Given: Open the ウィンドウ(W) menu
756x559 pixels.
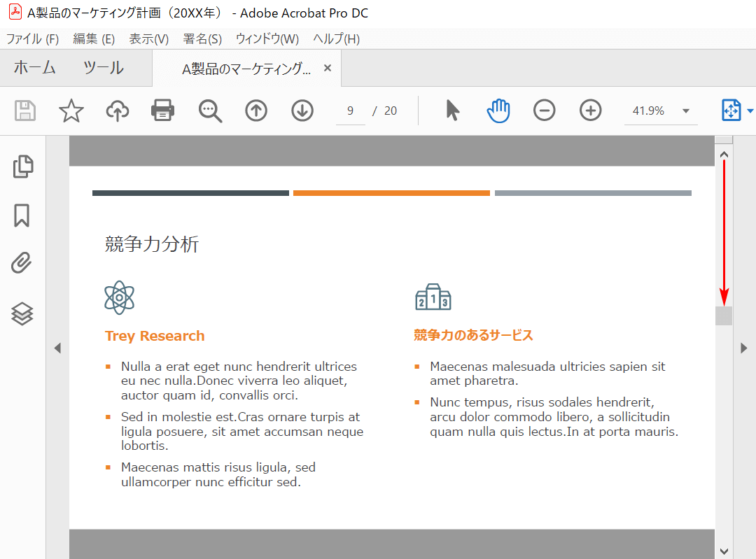Looking at the screenshot, I should pos(267,39).
